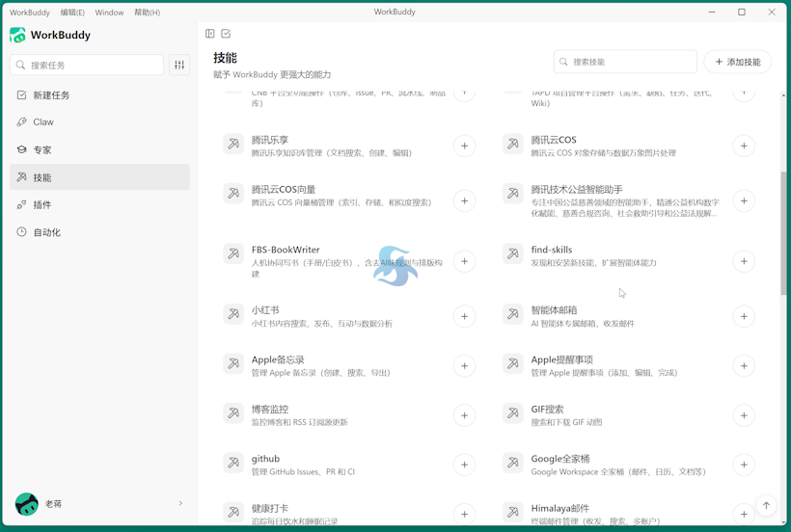Click the Google全家桶 skill icon

coord(513,463)
